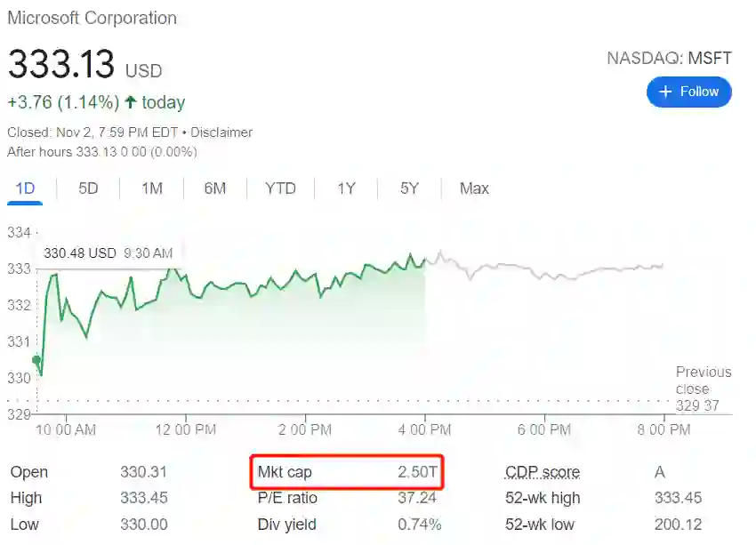Select the Max range tab
756x545 pixels.
coord(474,188)
